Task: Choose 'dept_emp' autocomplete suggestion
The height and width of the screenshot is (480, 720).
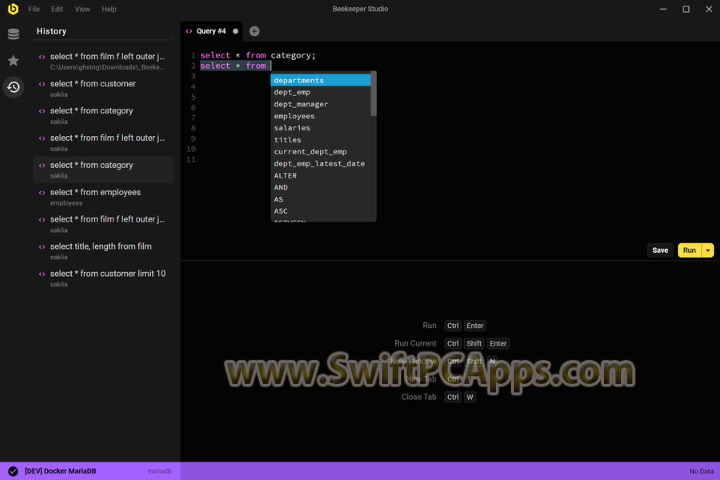Action: coord(321,92)
